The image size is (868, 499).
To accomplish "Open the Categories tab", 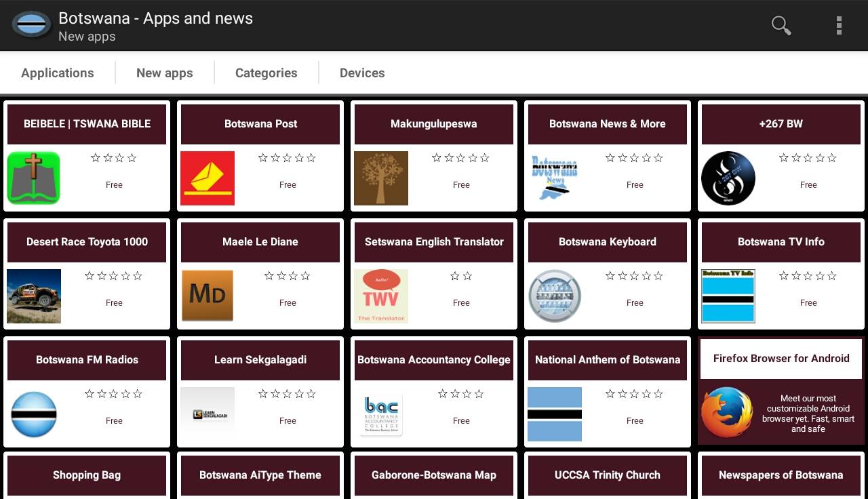I will (267, 73).
